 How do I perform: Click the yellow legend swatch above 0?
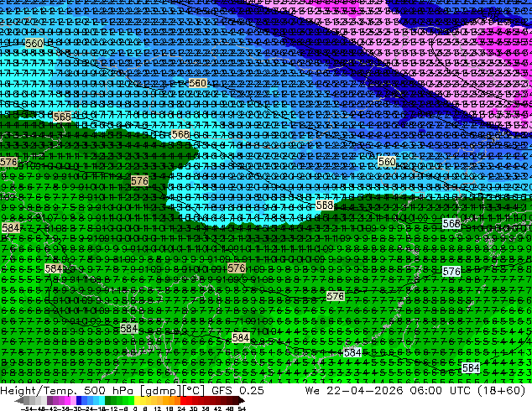click(137, 401)
